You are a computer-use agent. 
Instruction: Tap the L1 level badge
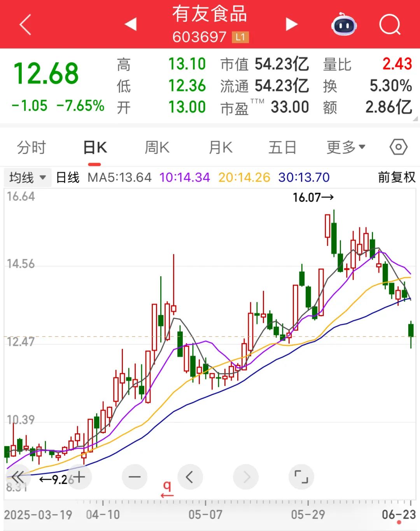pyautogui.click(x=240, y=37)
